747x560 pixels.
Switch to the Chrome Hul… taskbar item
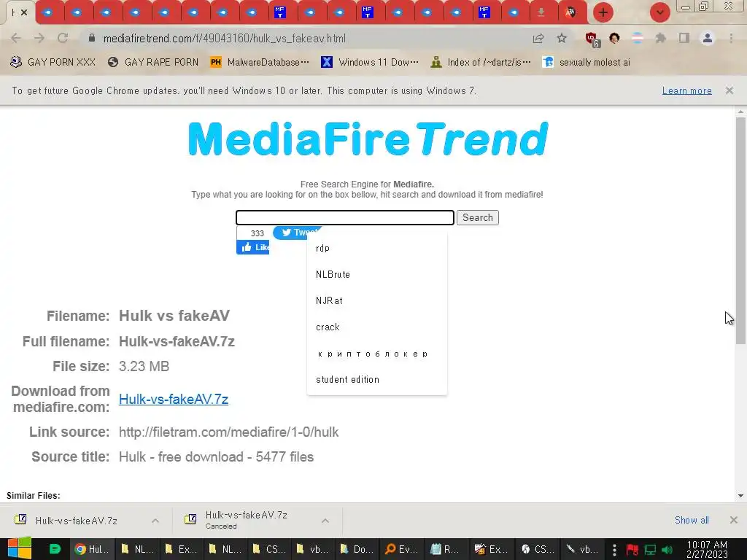(x=93, y=549)
